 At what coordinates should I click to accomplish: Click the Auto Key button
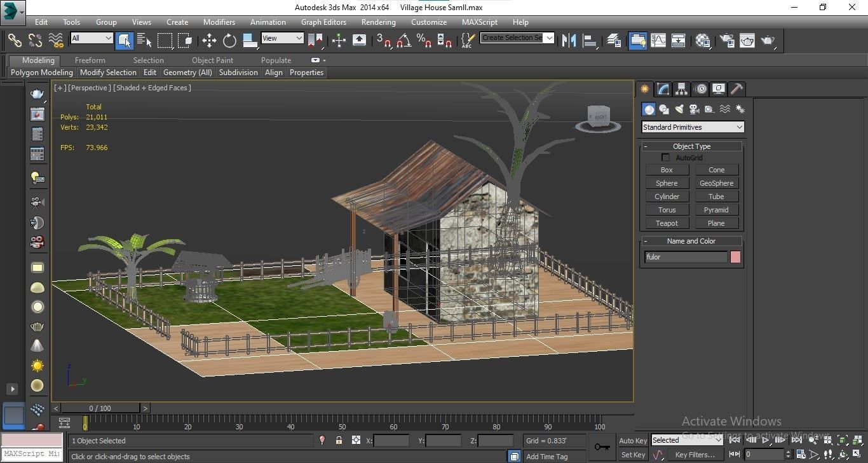(x=633, y=441)
